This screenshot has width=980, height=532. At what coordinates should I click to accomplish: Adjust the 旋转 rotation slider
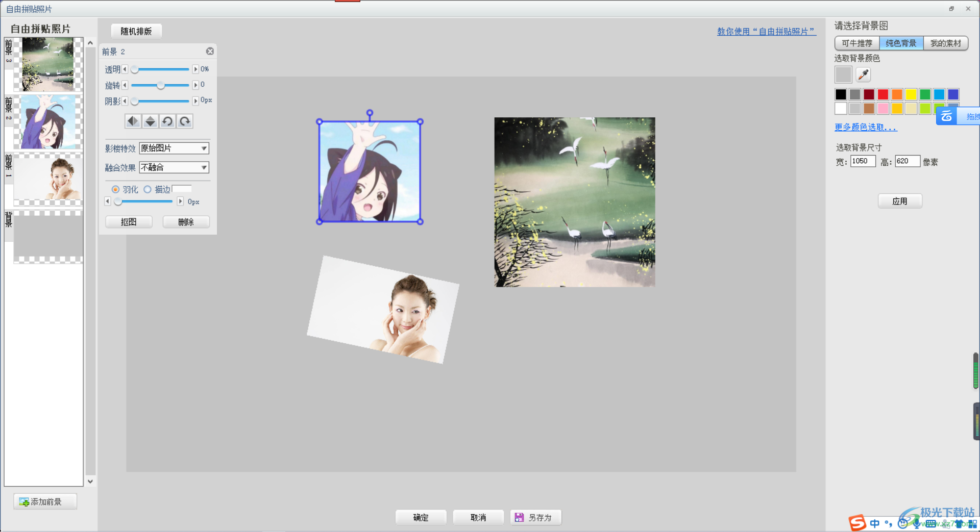click(160, 85)
